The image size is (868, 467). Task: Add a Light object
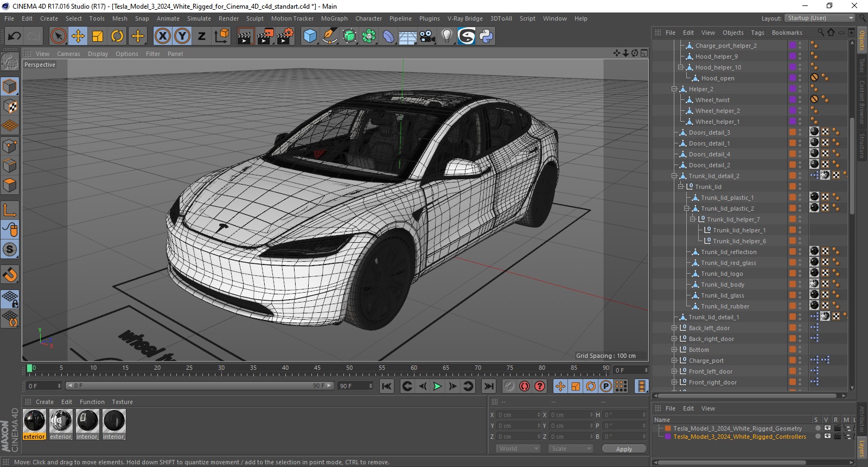[x=446, y=36]
